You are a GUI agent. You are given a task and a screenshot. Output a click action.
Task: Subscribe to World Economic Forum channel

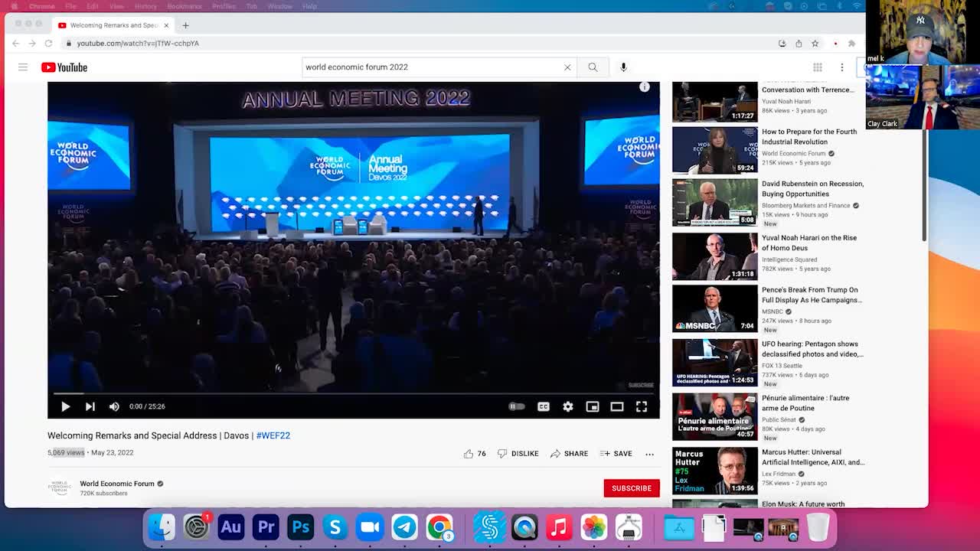tap(632, 488)
